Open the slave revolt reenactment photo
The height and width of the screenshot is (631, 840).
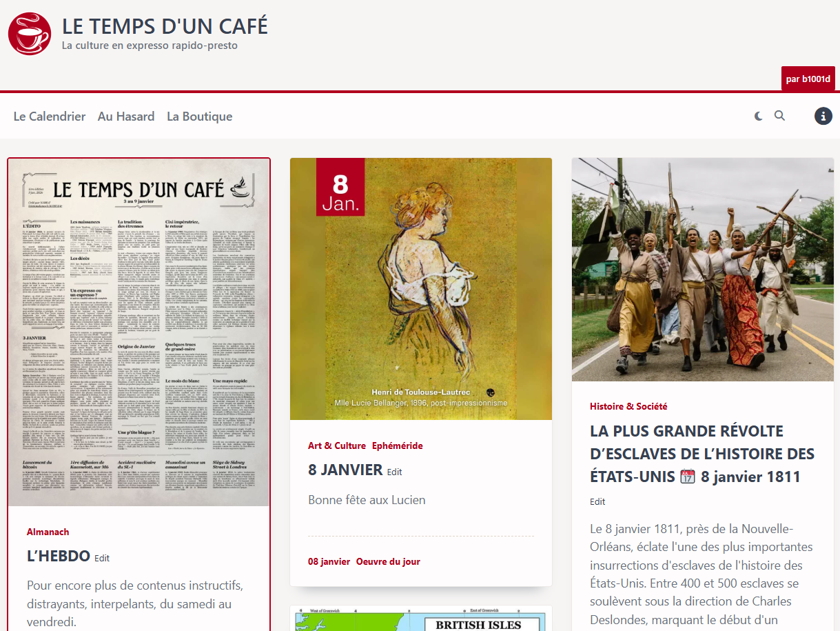tap(702, 270)
